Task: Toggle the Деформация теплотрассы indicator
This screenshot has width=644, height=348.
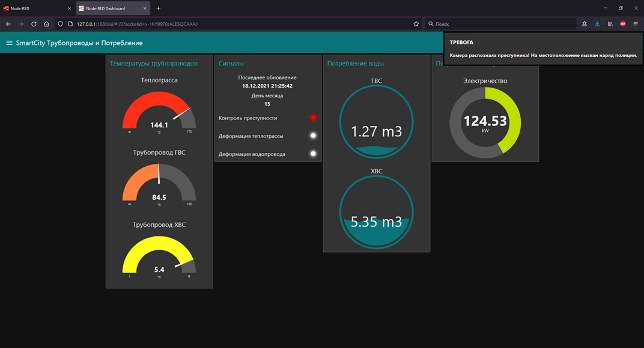Action: click(313, 136)
